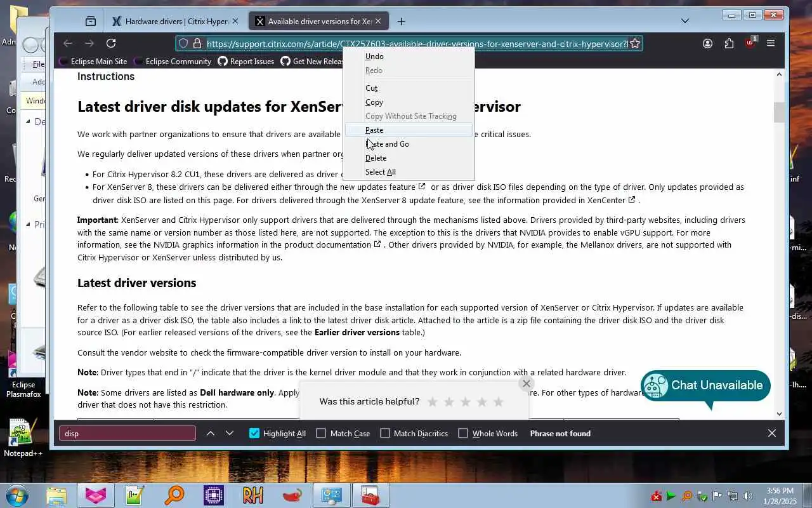Click the taskbar clock showing 3:56 PM

(x=780, y=496)
